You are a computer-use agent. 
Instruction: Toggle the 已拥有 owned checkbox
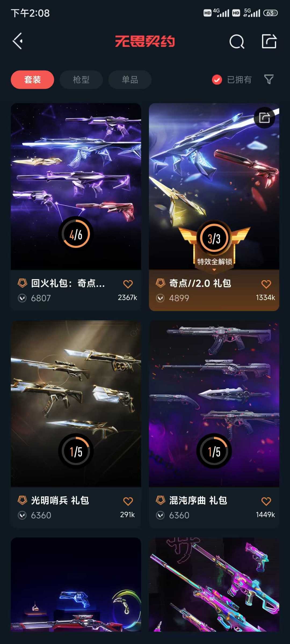[217, 80]
